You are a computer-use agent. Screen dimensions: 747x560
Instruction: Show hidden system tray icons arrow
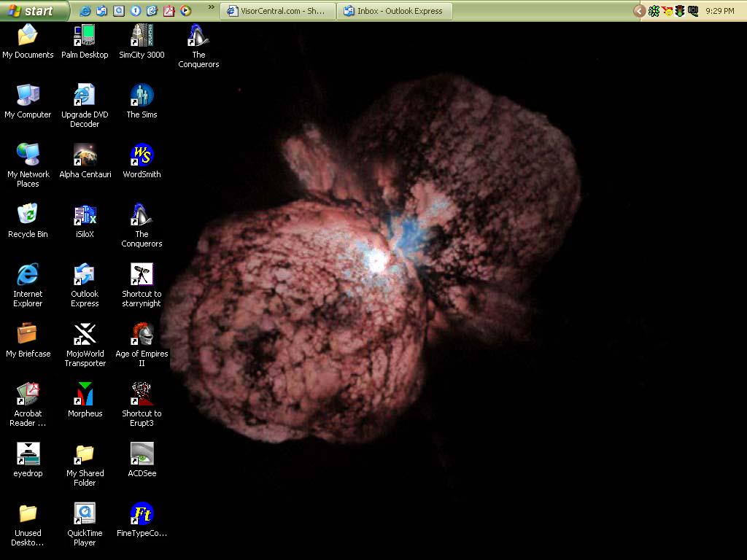coord(640,11)
